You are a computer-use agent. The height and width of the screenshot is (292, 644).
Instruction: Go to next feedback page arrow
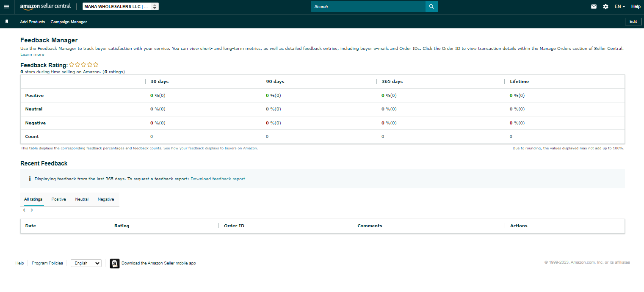[x=32, y=210]
